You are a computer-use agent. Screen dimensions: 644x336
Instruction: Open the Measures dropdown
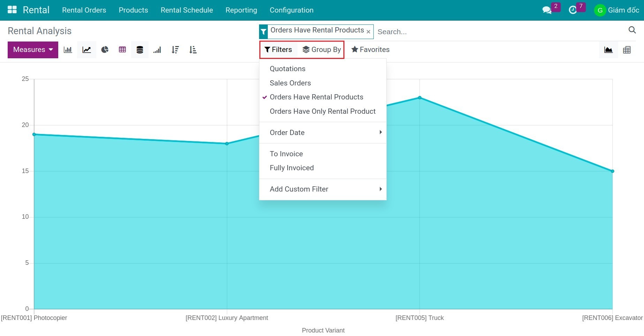[x=33, y=50]
